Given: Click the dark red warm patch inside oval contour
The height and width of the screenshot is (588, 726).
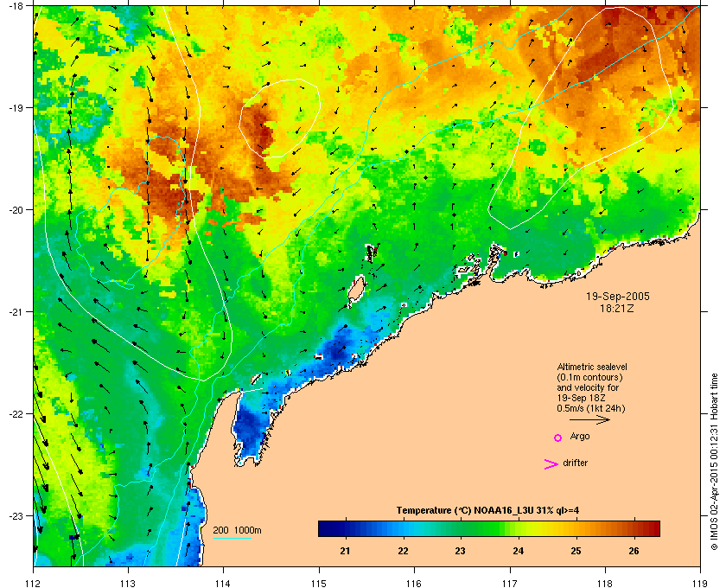Looking at the screenshot, I should (260, 127).
